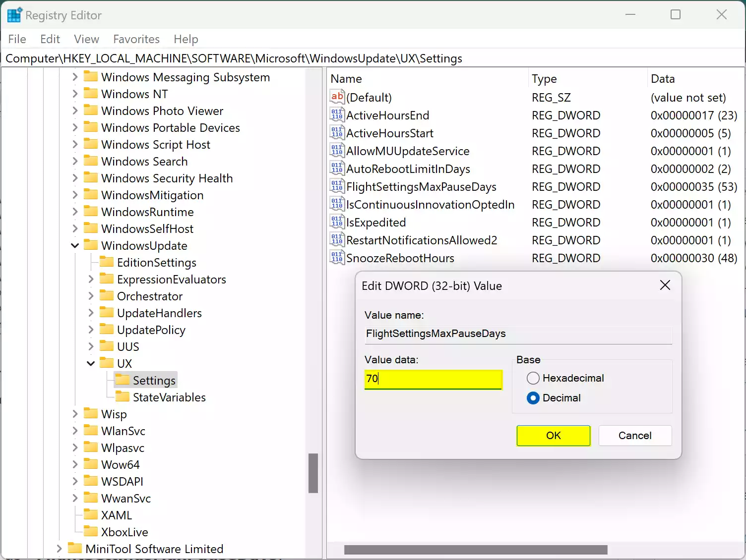The width and height of the screenshot is (746, 560).
Task: Collapse the WindowsUpdate tree node
Action: [x=75, y=245]
